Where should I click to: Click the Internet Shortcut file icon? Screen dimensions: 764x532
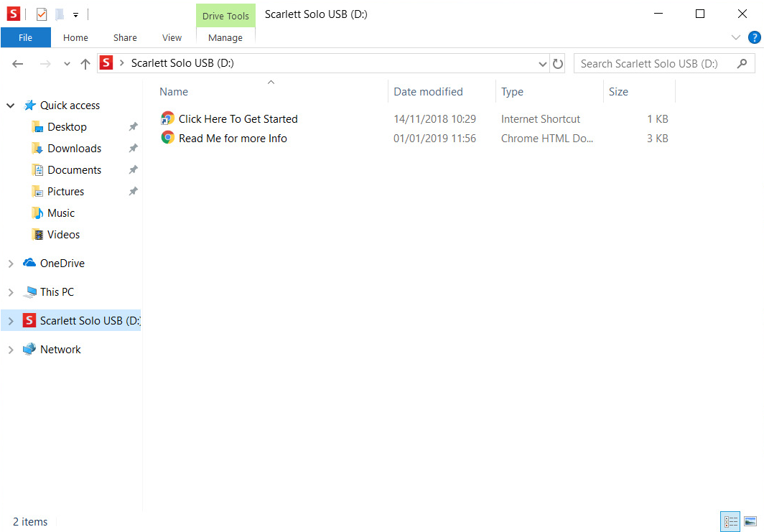click(x=167, y=118)
